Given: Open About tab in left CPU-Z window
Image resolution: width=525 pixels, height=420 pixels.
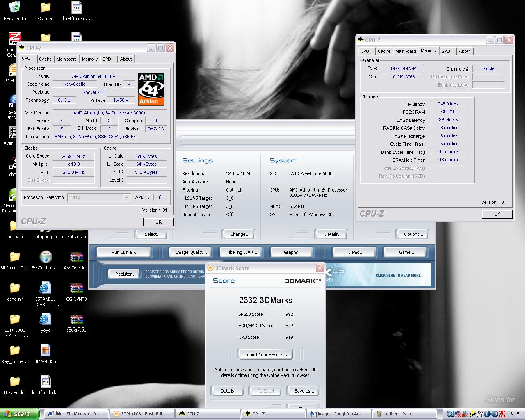Looking at the screenshot, I should coord(126,59).
